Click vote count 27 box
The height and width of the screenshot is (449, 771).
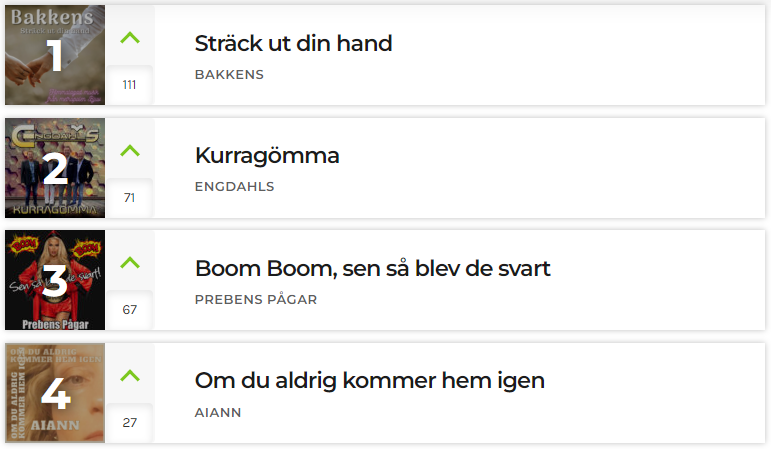tap(130, 423)
